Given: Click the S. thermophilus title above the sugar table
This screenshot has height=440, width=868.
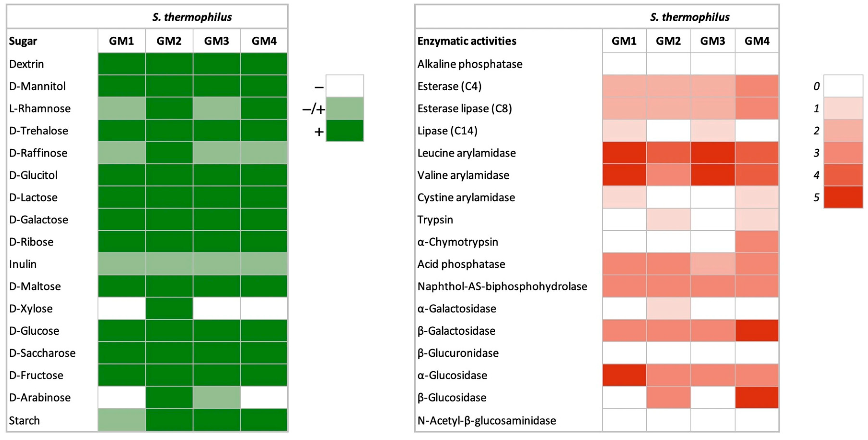Looking at the screenshot, I should pyautogui.click(x=192, y=17).
